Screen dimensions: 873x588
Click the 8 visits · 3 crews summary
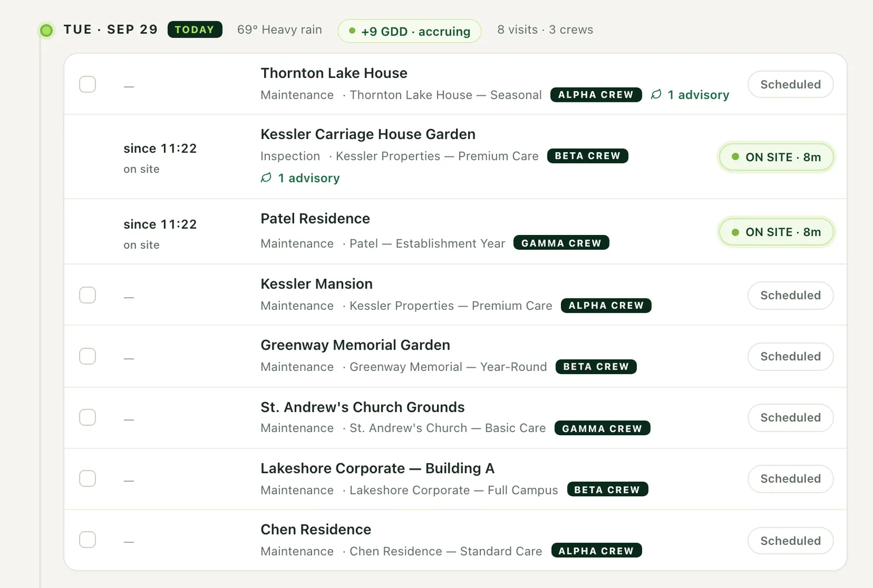coord(545,29)
